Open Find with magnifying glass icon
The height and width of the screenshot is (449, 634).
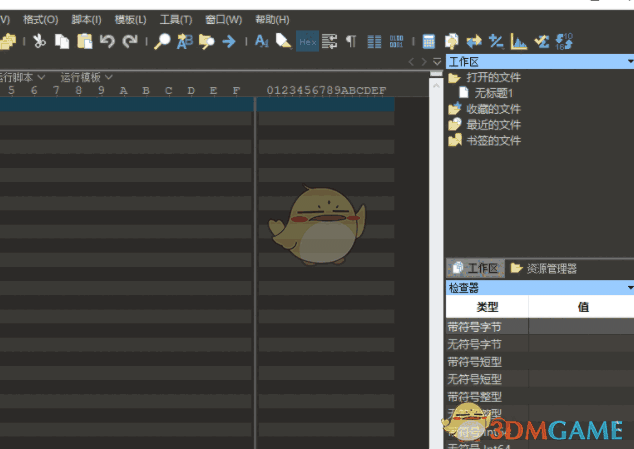click(163, 41)
